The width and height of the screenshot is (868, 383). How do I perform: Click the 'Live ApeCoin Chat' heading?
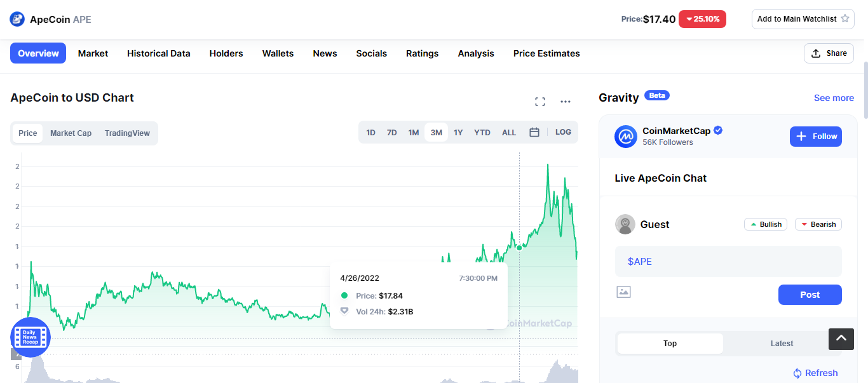pyautogui.click(x=661, y=178)
